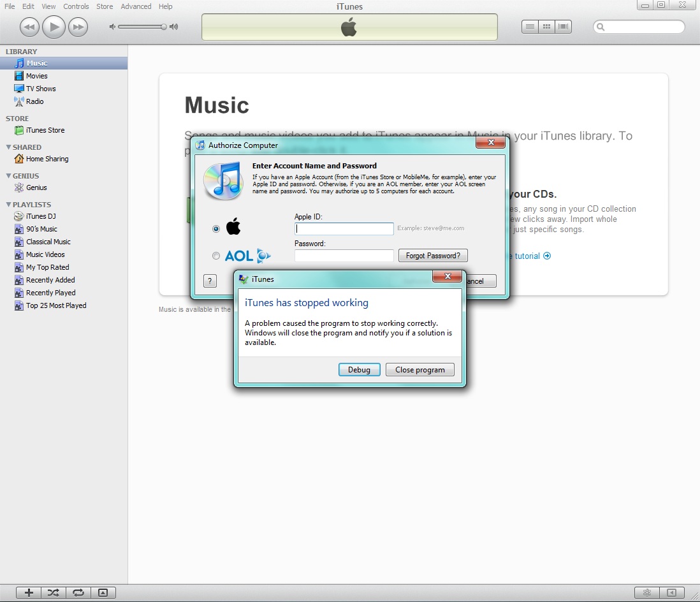Viewport: 700px width, 602px height.
Task: Open the iTunes DJ playlist icon
Action: pos(18,216)
